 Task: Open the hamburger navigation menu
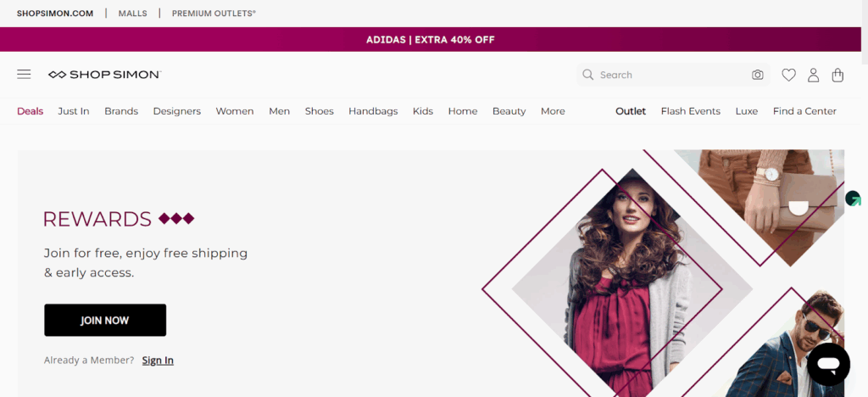(x=24, y=75)
